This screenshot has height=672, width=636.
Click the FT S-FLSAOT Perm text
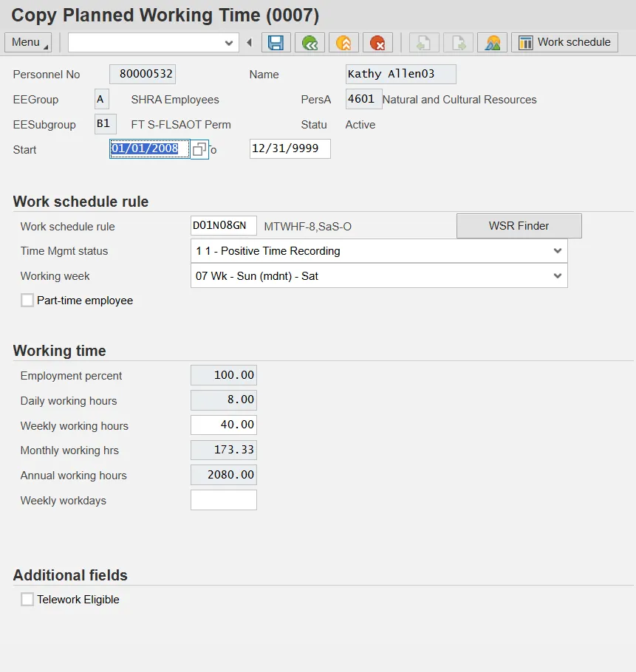click(x=181, y=125)
